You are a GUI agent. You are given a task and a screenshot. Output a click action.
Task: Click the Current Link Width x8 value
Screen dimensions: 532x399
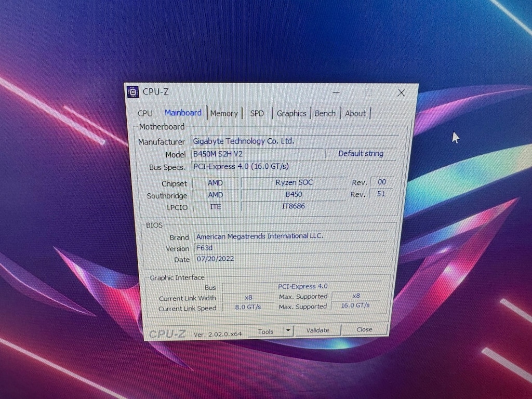248,297
